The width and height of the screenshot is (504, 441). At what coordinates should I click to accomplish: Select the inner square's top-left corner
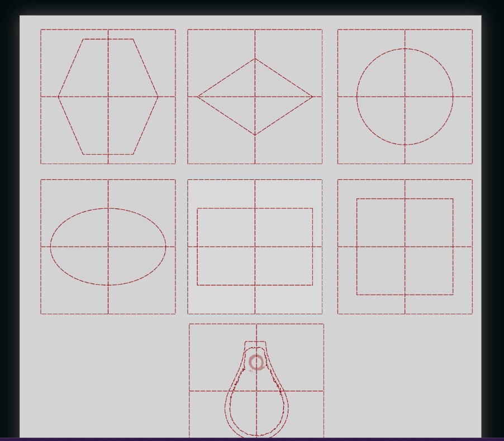coord(357,199)
